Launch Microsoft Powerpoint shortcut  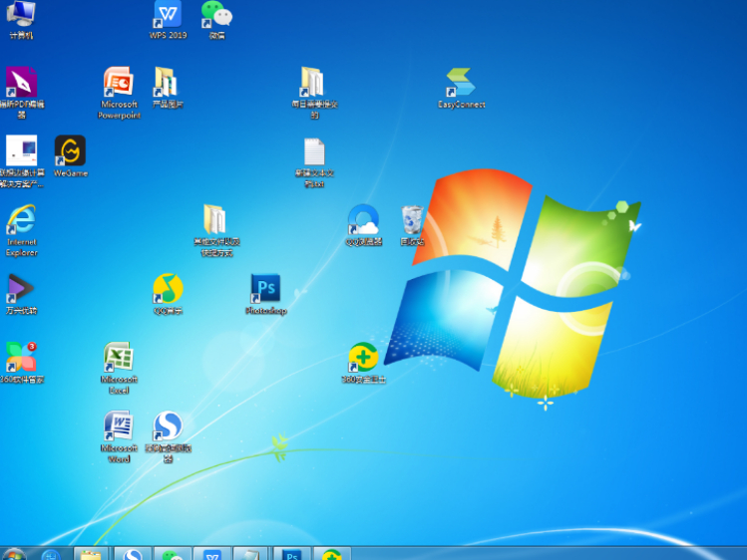tap(119, 93)
